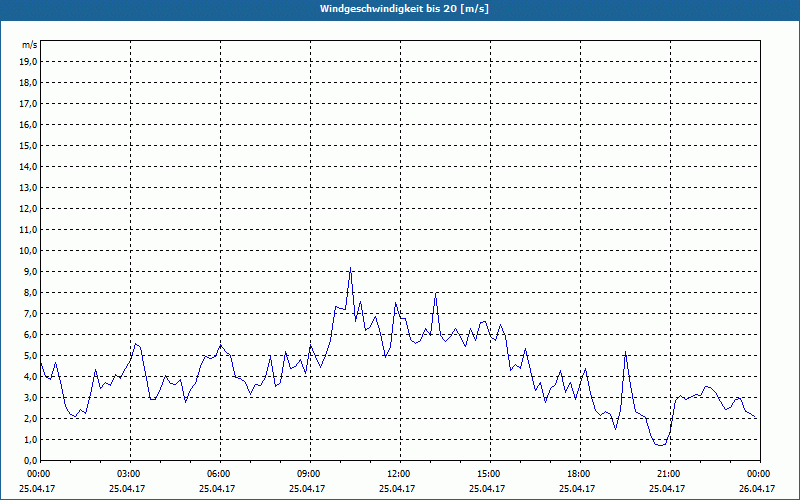The image size is (800, 500).
Task: Choose the '9,0' y-axis value
Action: point(31,271)
